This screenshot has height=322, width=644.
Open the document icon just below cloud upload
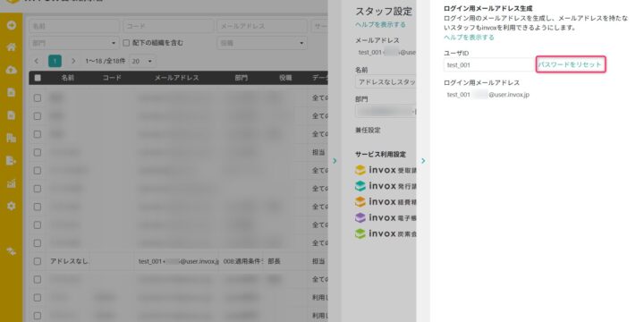(12, 92)
